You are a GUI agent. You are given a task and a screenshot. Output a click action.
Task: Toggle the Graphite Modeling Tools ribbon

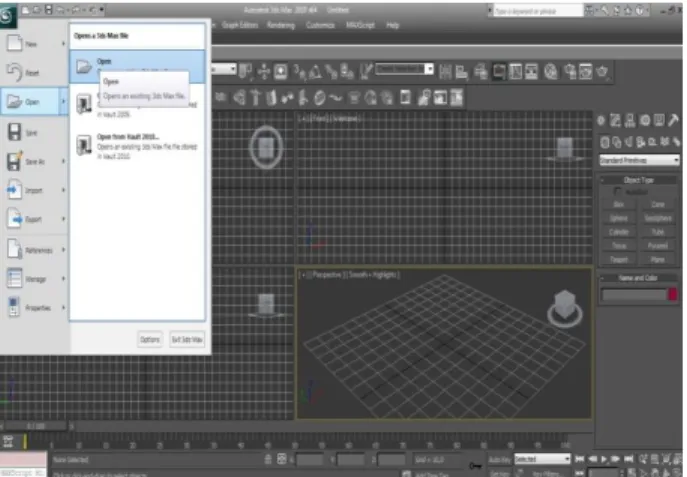pos(498,71)
